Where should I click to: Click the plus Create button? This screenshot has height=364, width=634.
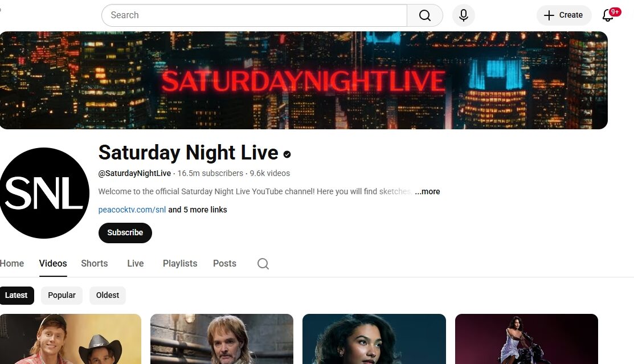[x=563, y=15]
